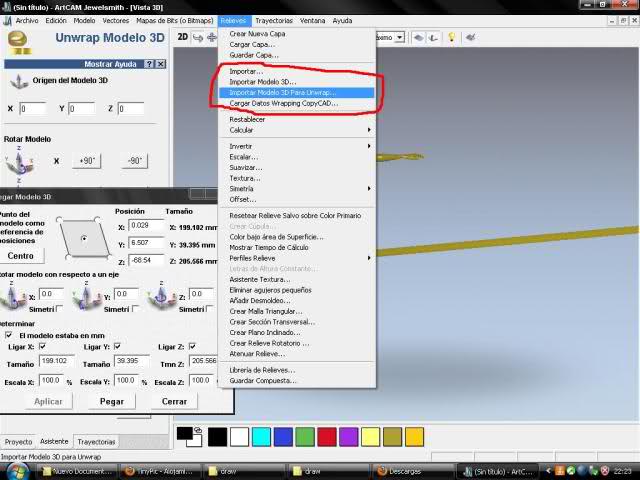Open Descargas taskbar item

coord(411,471)
